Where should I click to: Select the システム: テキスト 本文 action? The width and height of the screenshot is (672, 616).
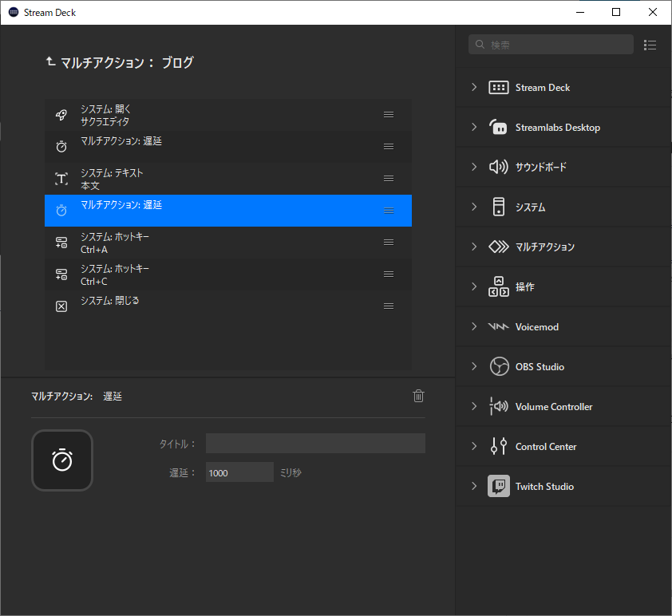(228, 179)
